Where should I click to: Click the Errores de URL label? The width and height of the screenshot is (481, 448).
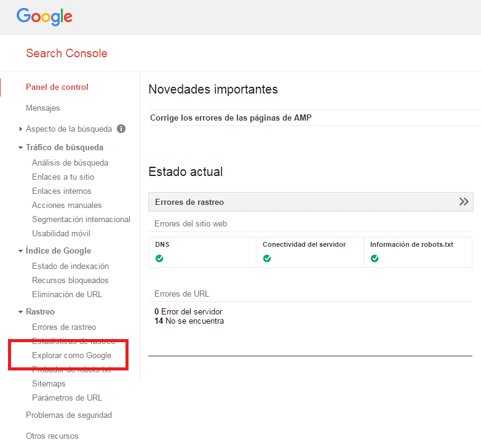click(x=181, y=294)
